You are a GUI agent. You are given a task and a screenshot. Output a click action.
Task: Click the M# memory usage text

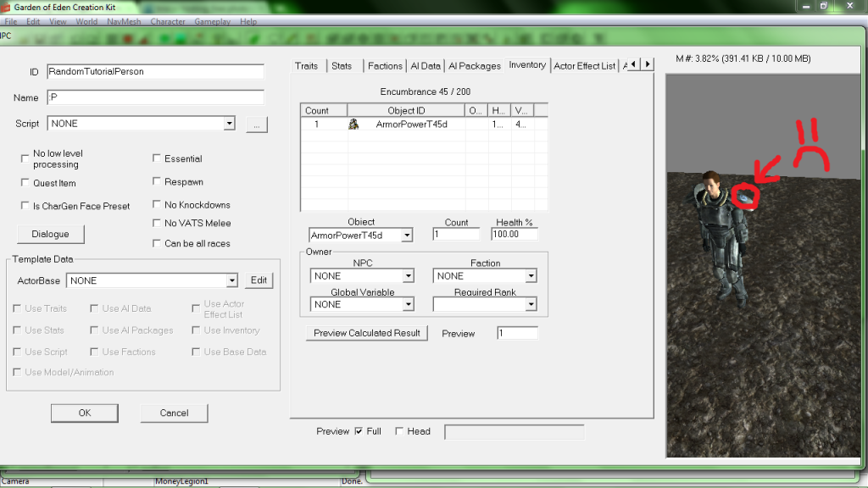click(743, 58)
